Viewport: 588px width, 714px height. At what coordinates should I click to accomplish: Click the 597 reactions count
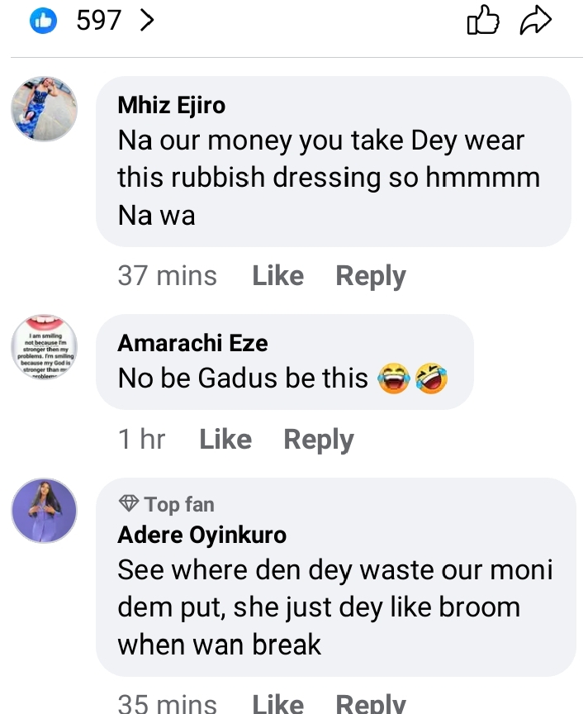pyautogui.click(x=99, y=21)
